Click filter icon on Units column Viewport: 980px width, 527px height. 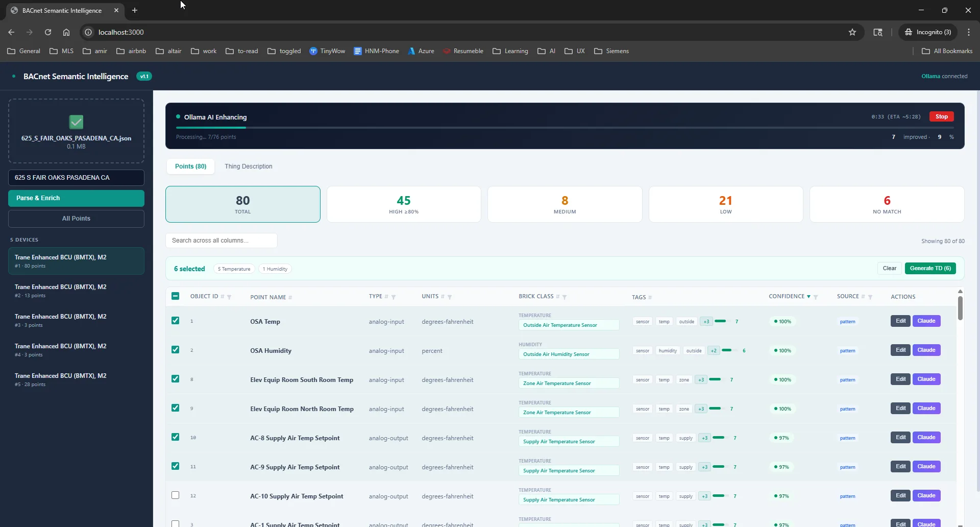pyautogui.click(x=450, y=297)
